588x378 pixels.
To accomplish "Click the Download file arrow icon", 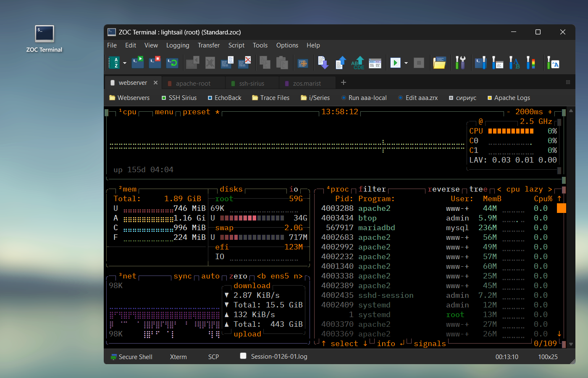I will tap(323, 63).
